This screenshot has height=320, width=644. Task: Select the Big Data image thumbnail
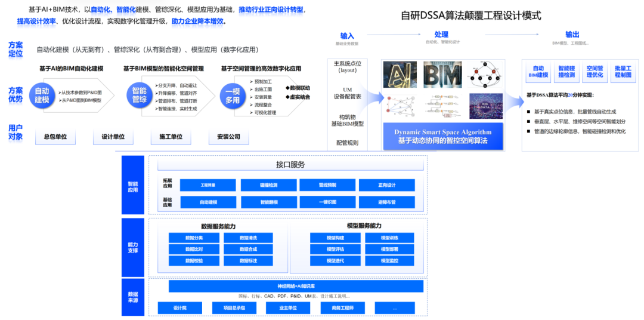coord(485,106)
